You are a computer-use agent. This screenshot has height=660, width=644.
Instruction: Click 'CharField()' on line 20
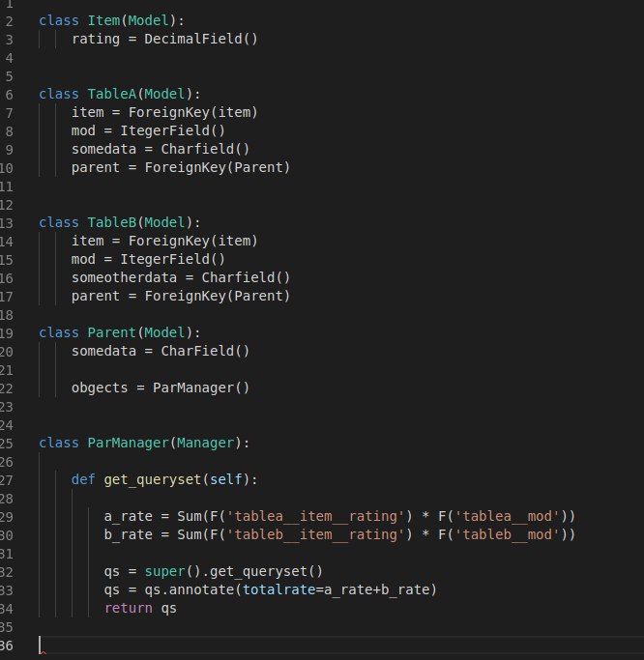[205, 351]
